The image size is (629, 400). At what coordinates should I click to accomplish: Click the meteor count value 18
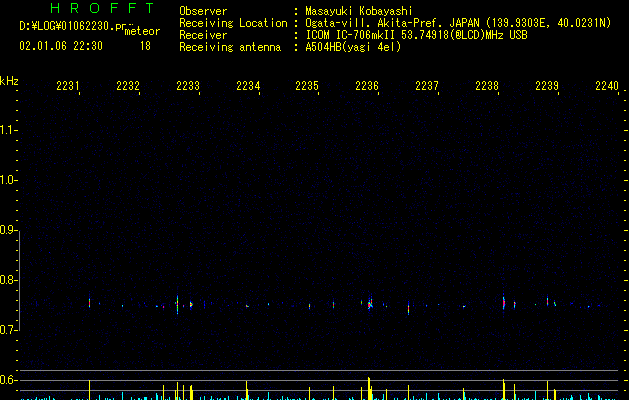pos(145,46)
